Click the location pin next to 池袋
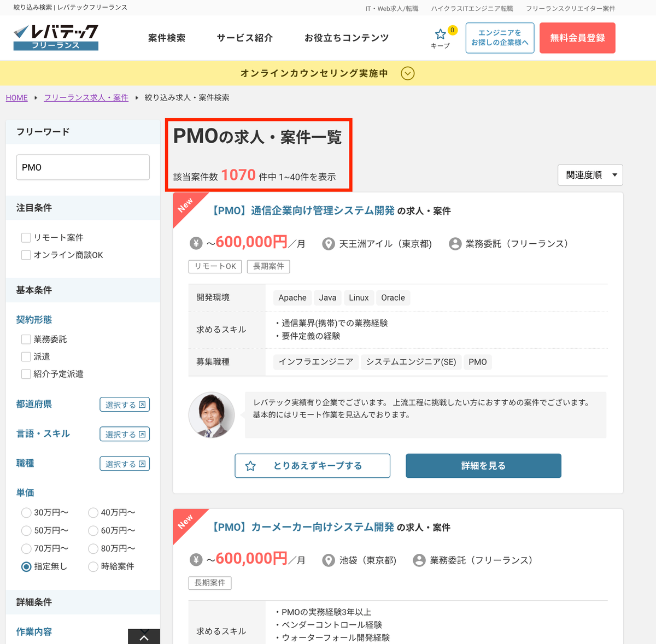Image resolution: width=656 pixels, height=644 pixels. pos(329,560)
